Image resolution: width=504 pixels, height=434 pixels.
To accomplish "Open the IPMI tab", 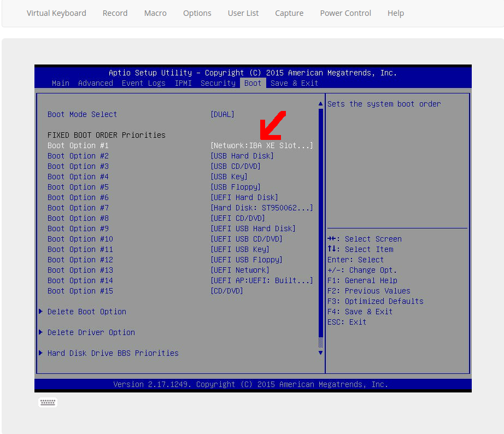I will pos(183,83).
